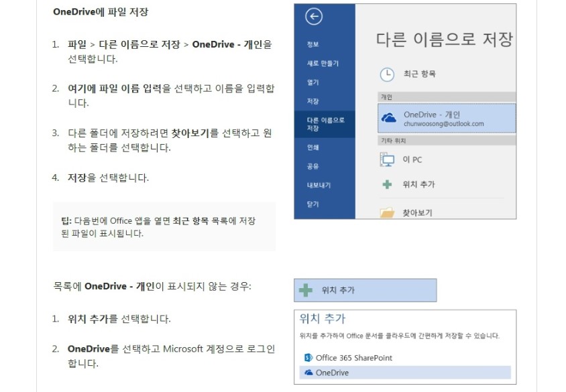Open the 정보 menu item
566x392 pixels.
313,44
